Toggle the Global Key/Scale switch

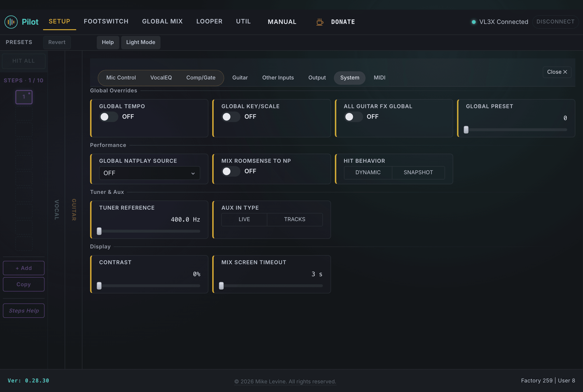click(231, 117)
